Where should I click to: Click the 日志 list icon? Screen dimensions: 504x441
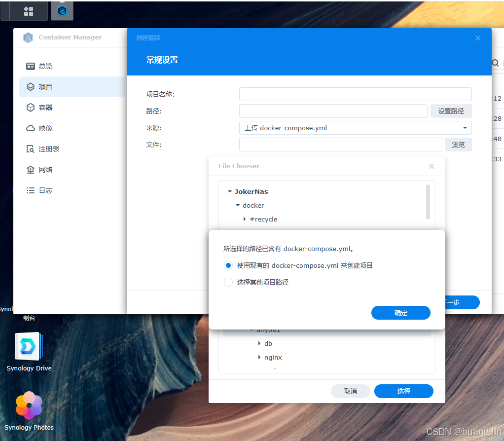tap(31, 190)
